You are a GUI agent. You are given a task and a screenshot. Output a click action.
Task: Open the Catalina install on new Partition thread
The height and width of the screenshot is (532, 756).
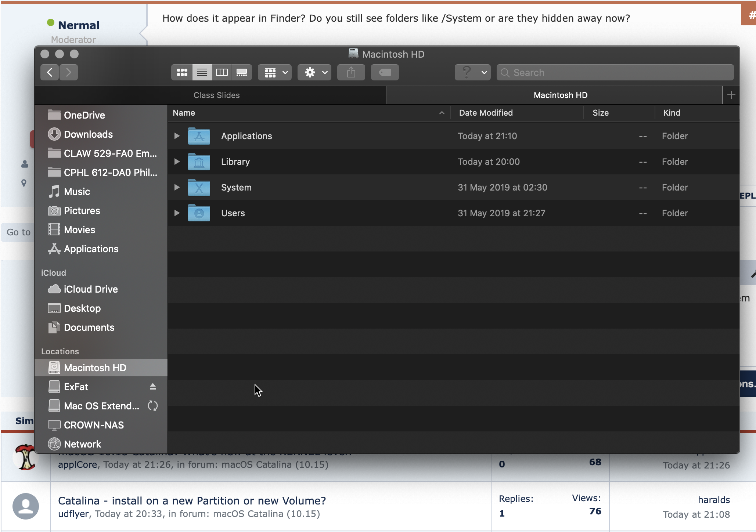coord(192,501)
